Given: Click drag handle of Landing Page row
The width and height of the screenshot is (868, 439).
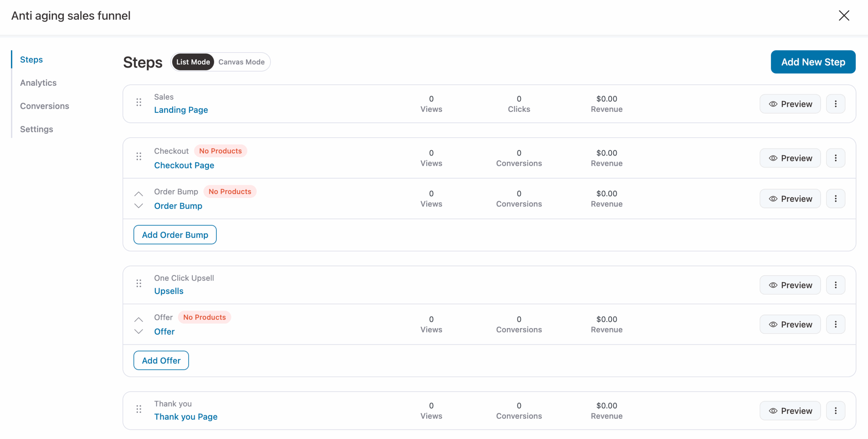Looking at the screenshot, I should [139, 102].
